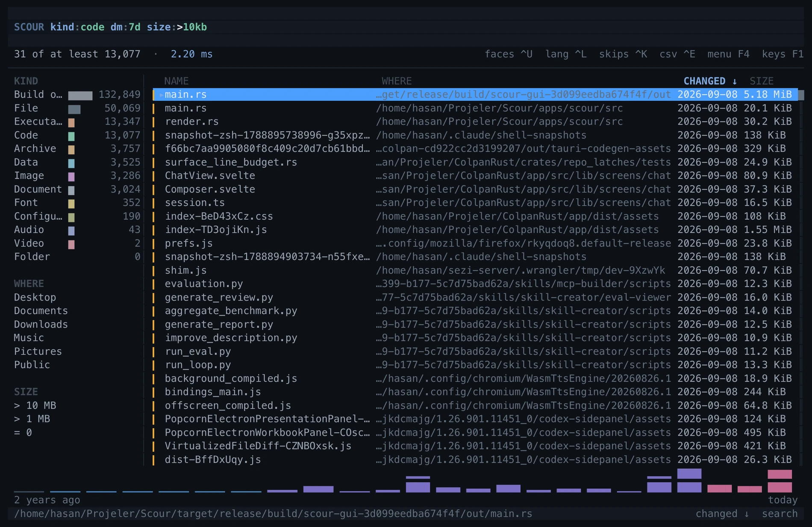Screen dimensions: 812x527
Task: Show the keys F1 help
Action: (783, 54)
